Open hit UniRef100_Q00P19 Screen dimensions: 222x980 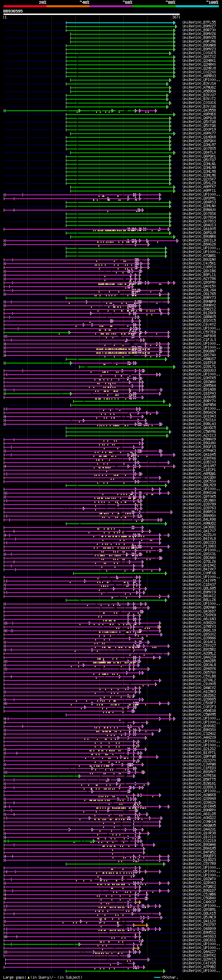click(x=199, y=129)
